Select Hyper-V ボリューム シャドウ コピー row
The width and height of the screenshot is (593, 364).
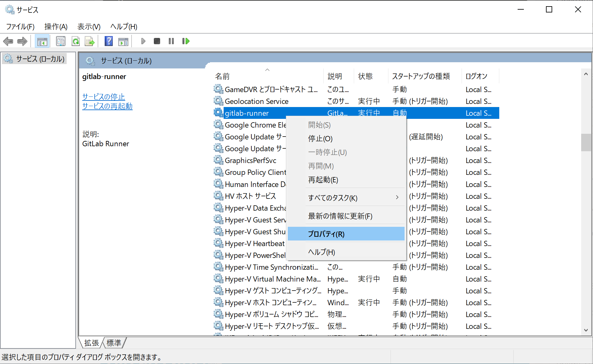356,314
